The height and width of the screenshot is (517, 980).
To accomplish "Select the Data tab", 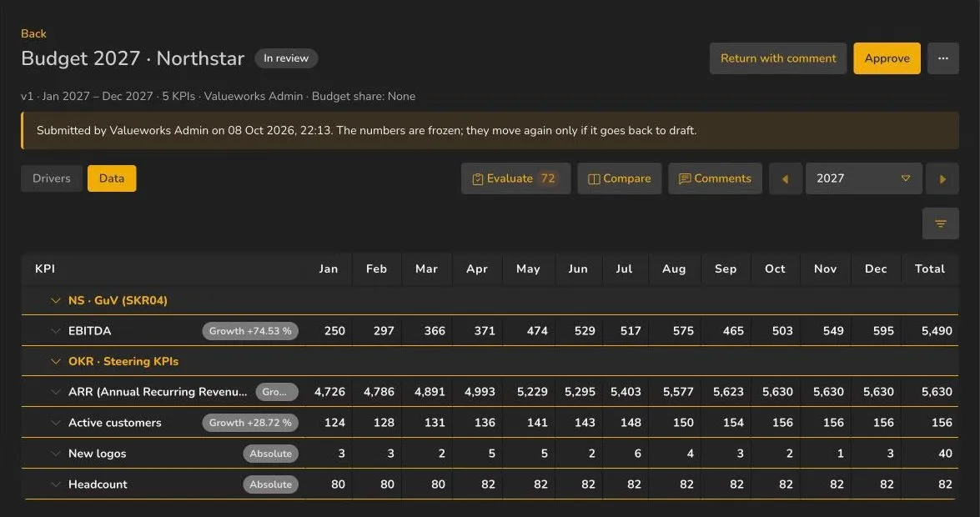I will [x=111, y=178].
